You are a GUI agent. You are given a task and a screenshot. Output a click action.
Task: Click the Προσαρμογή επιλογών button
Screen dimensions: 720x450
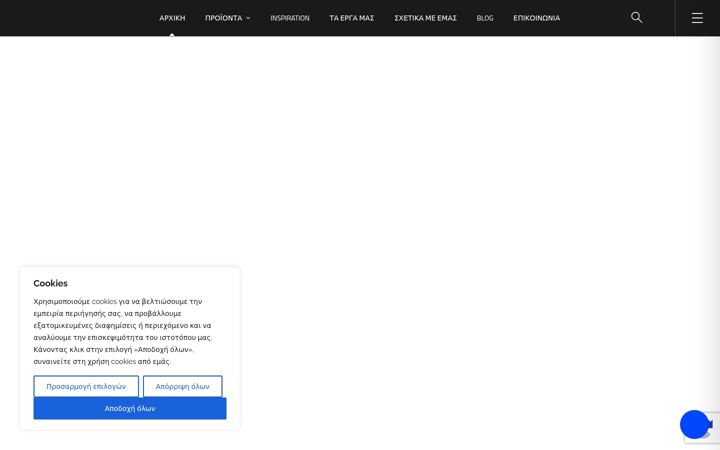pyautogui.click(x=86, y=386)
